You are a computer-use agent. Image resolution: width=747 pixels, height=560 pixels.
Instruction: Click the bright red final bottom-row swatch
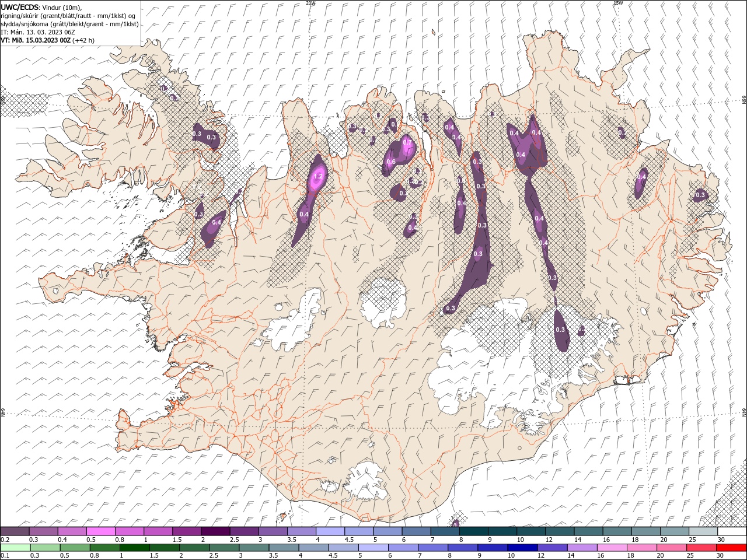731,548
